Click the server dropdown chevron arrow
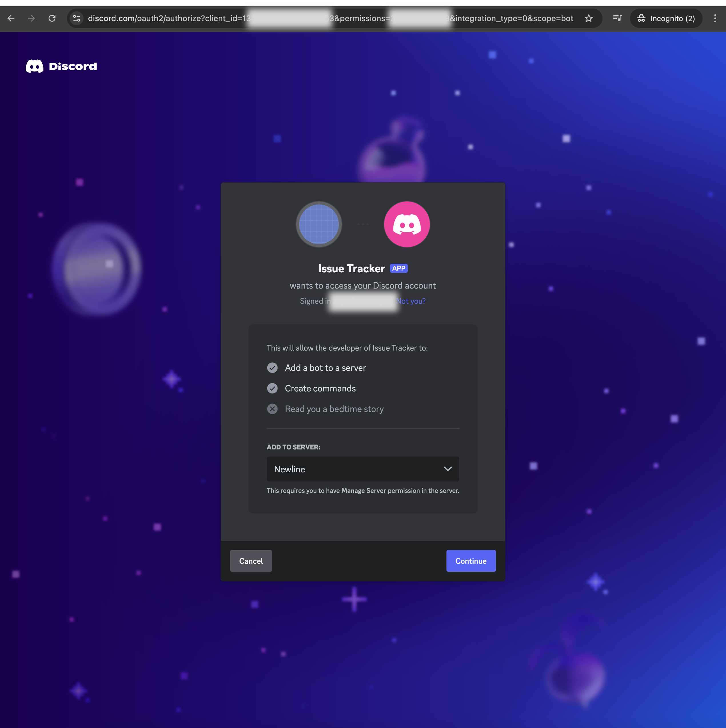 (447, 469)
